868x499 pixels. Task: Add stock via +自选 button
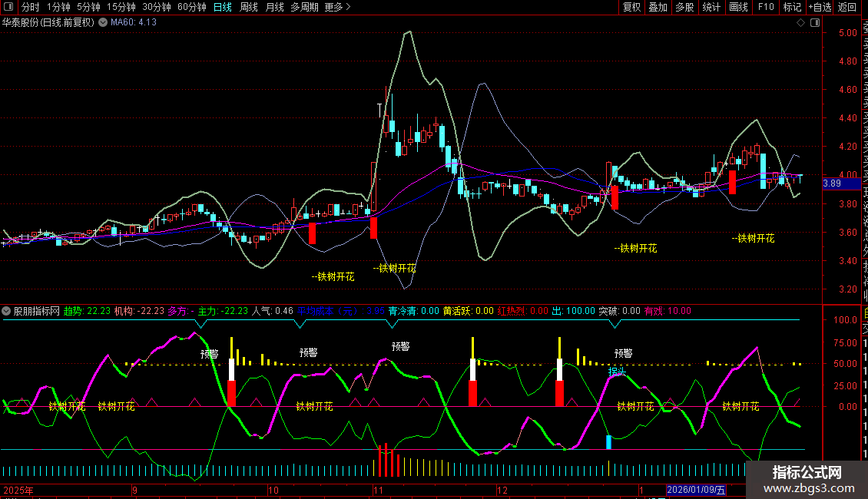point(818,8)
